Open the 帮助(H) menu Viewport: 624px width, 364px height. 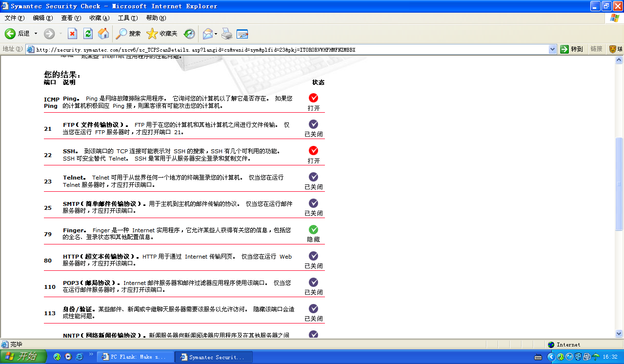156,18
